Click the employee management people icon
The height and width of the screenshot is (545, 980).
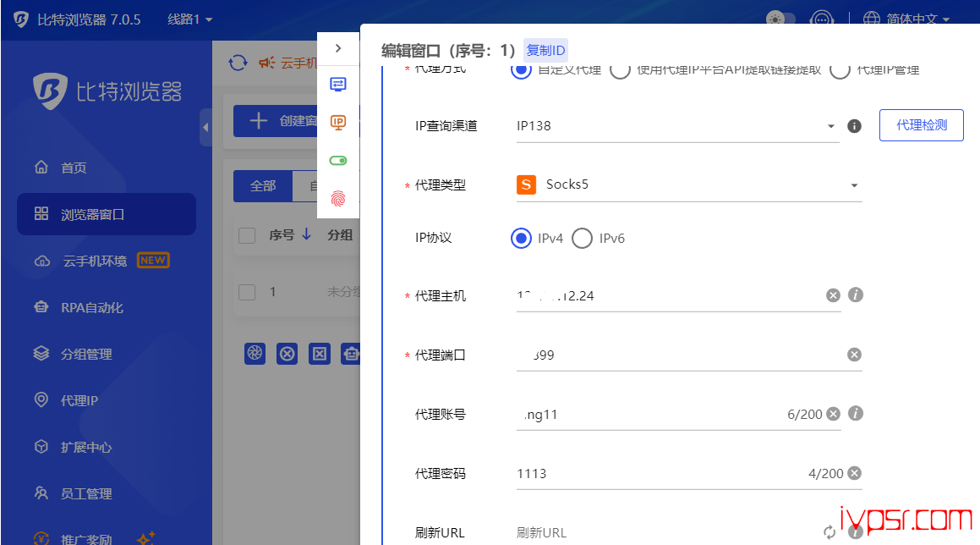(x=41, y=493)
